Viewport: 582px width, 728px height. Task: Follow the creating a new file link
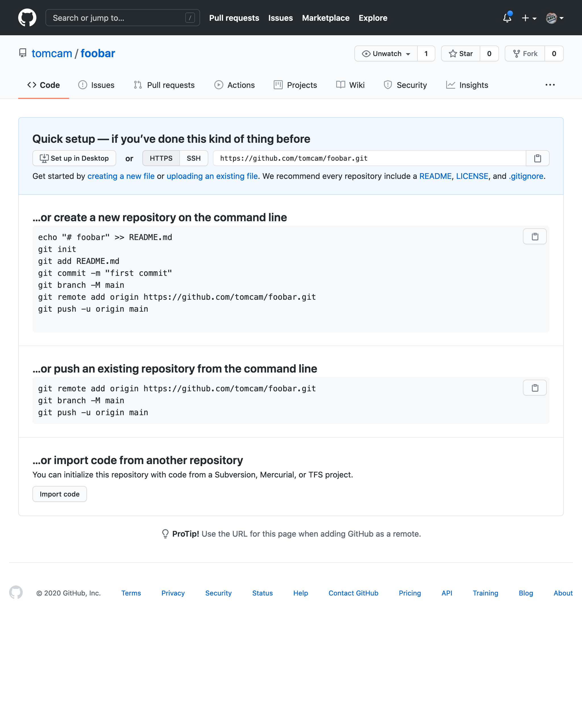(121, 176)
